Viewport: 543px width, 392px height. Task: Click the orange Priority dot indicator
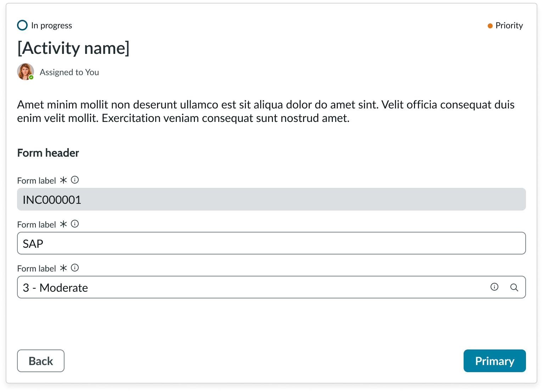490,26
